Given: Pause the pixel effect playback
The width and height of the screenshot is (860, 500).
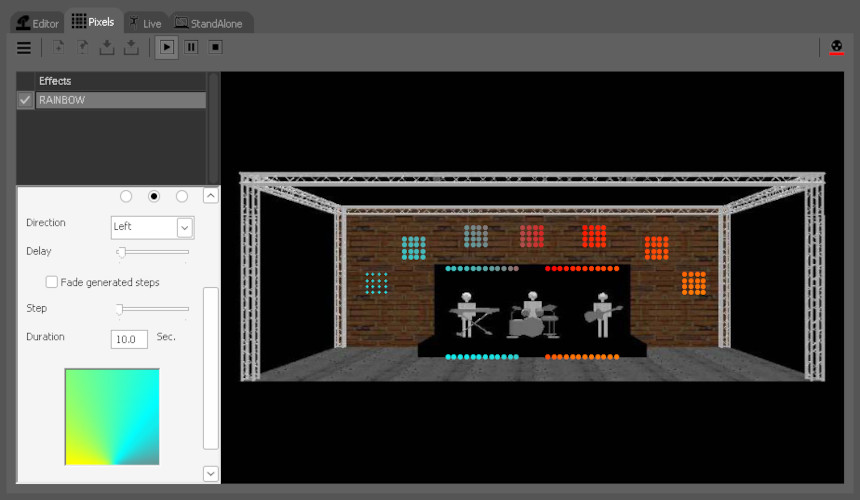Looking at the screenshot, I should [191, 47].
